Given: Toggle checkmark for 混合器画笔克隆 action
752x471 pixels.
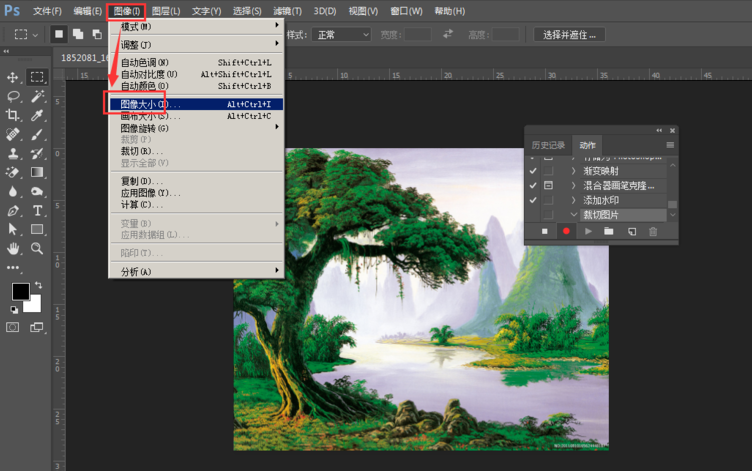Looking at the screenshot, I should coord(533,185).
